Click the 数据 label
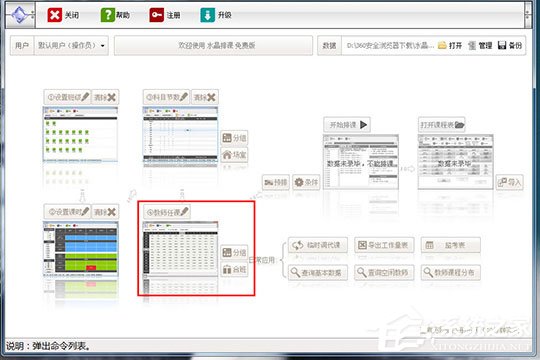The image size is (540, 360). 329,45
